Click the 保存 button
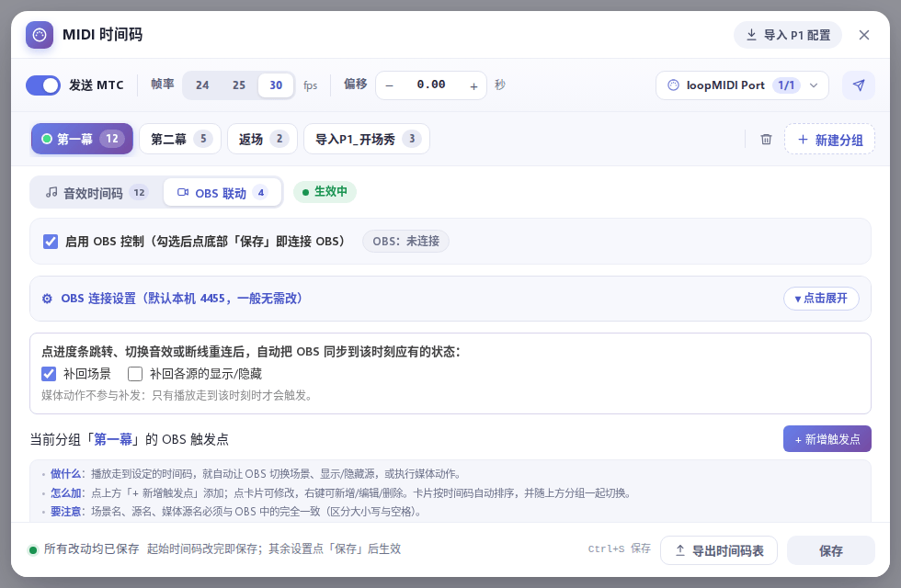This screenshot has height=588, width=901. 831,550
